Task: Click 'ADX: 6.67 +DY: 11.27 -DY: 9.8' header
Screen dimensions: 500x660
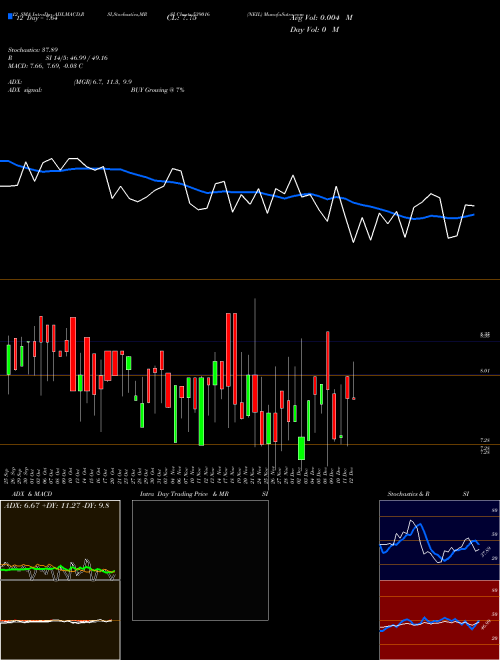Action: 56,505
